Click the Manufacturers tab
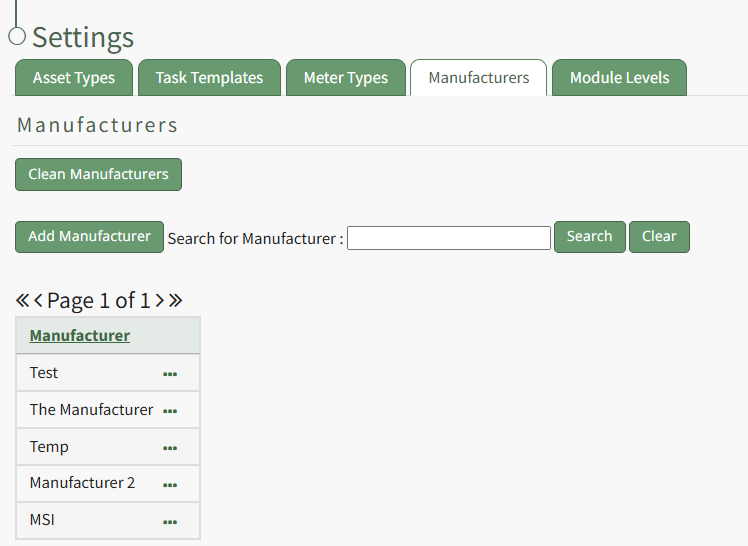This screenshot has height=546, width=748. [x=479, y=78]
